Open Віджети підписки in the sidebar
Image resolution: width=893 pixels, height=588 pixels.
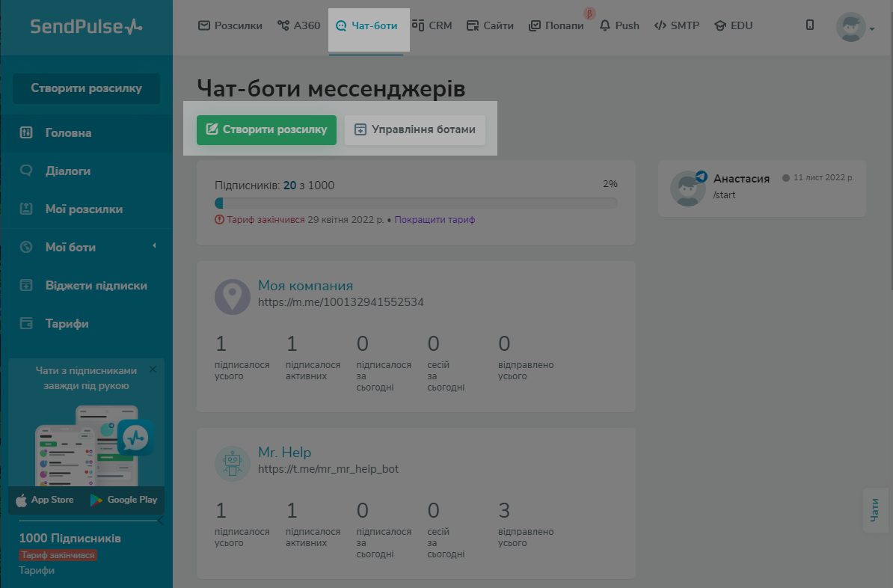pyautogui.click(x=86, y=286)
